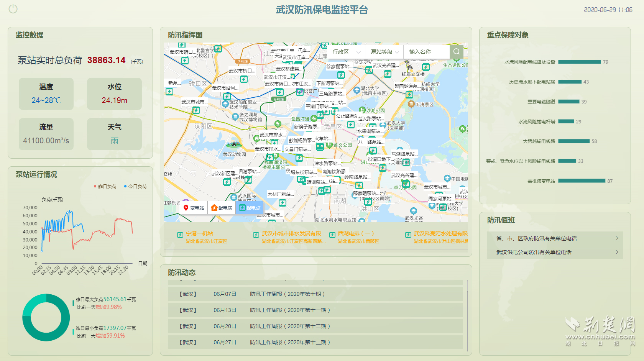Click green icon beside 武汉科亮污水处理有限
This screenshot has width=644, height=361.
click(408, 235)
